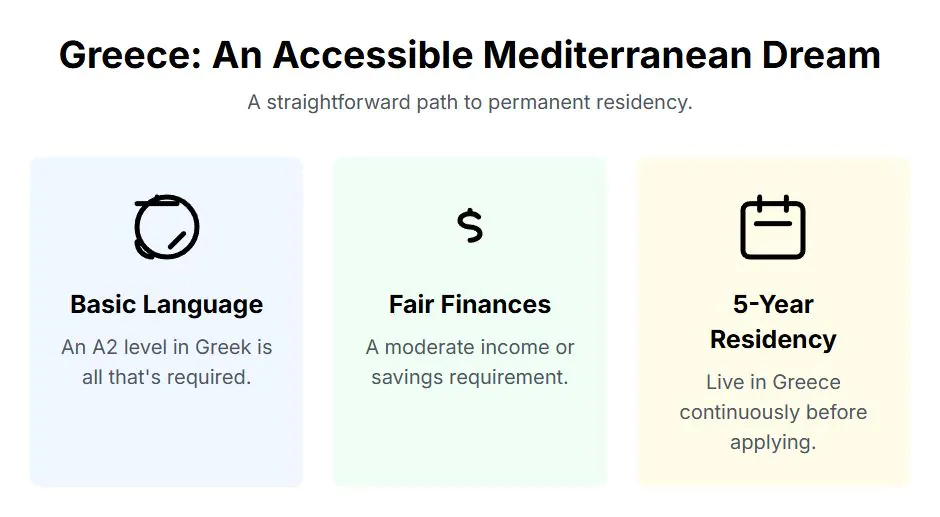Click the 'Live in Greece continuously' description

pyautogui.click(x=773, y=412)
